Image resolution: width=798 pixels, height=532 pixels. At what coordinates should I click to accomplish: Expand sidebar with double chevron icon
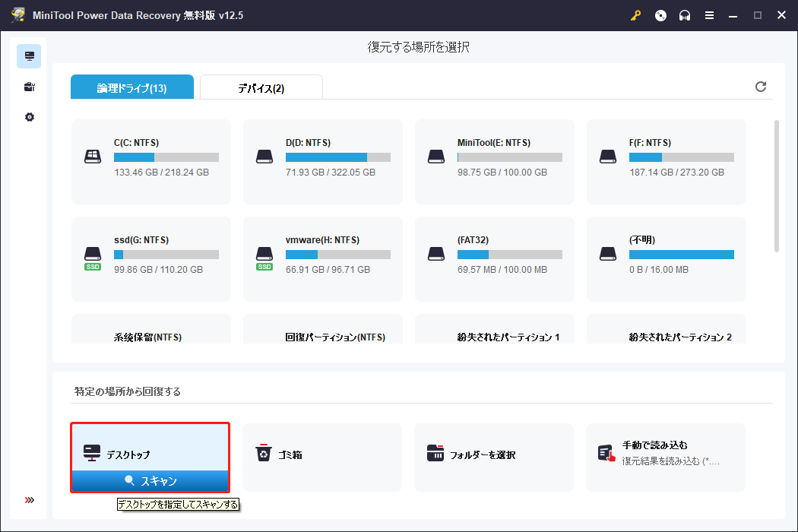(x=30, y=500)
